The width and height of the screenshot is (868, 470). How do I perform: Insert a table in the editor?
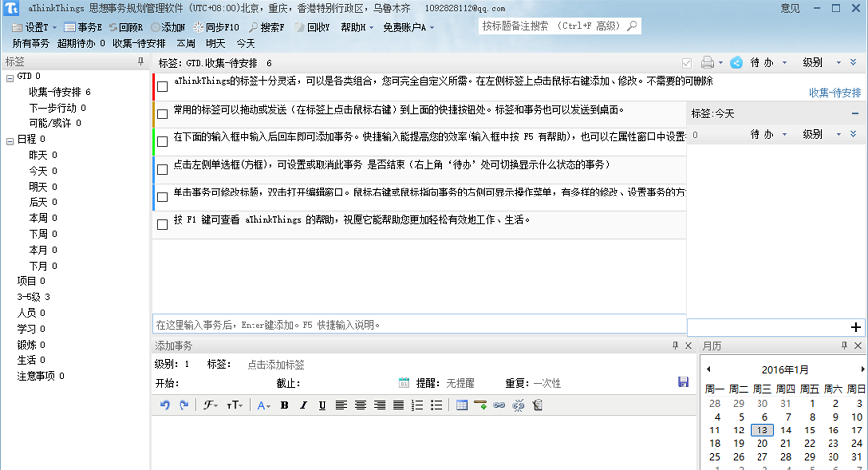point(462,405)
